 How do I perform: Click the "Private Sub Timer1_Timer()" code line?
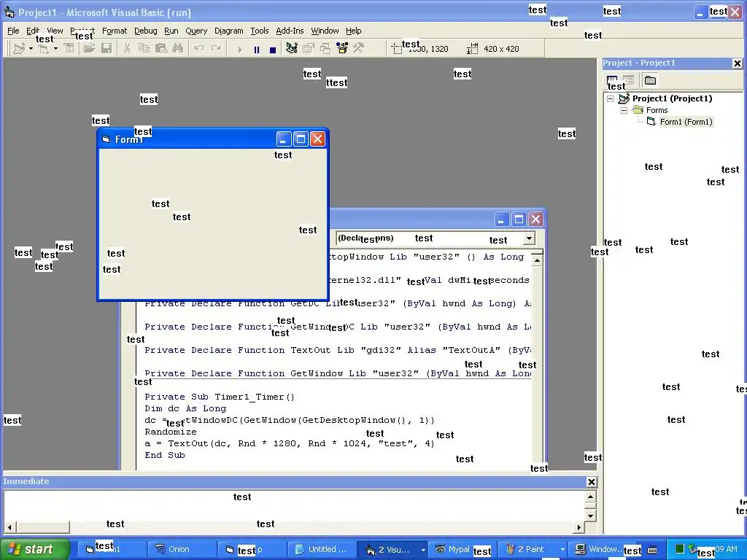point(220,397)
